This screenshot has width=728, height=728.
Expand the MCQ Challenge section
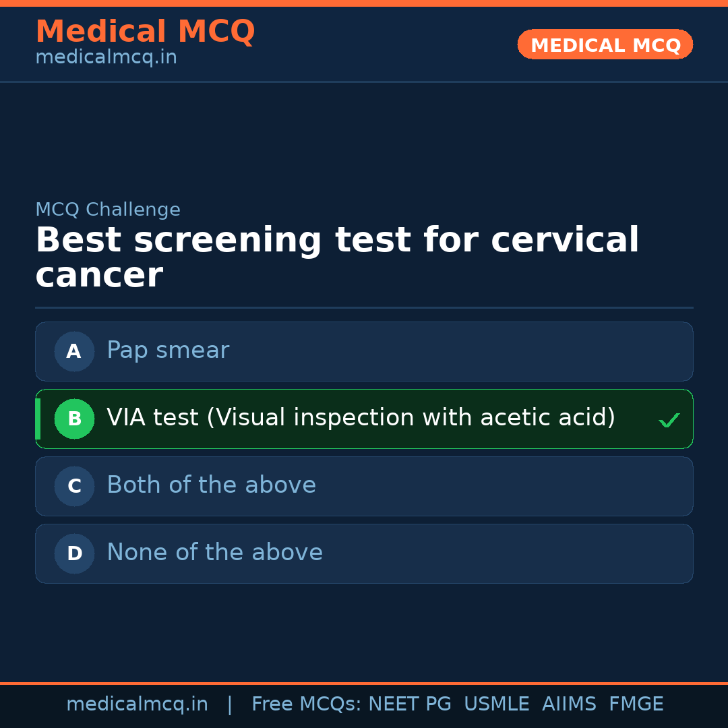click(108, 209)
